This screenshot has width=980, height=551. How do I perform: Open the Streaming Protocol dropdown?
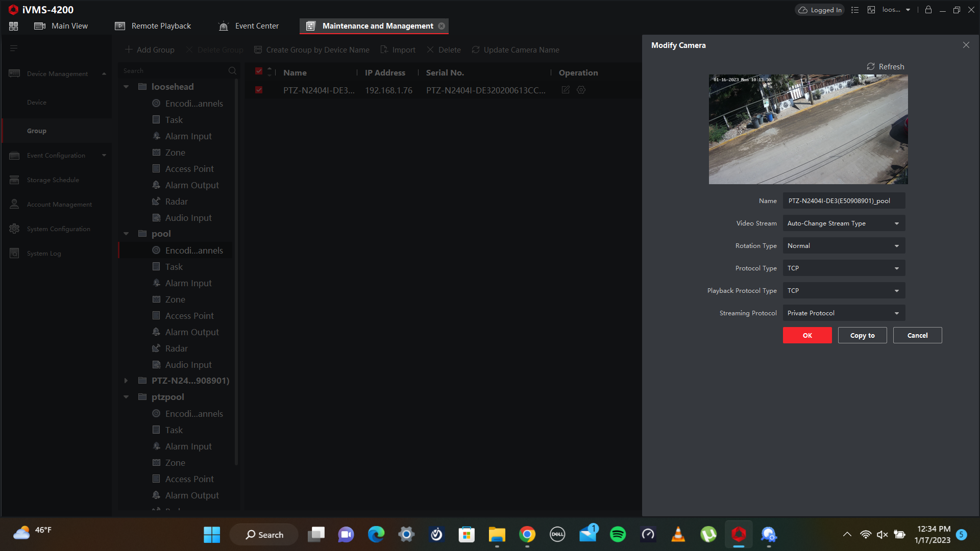pos(844,313)
